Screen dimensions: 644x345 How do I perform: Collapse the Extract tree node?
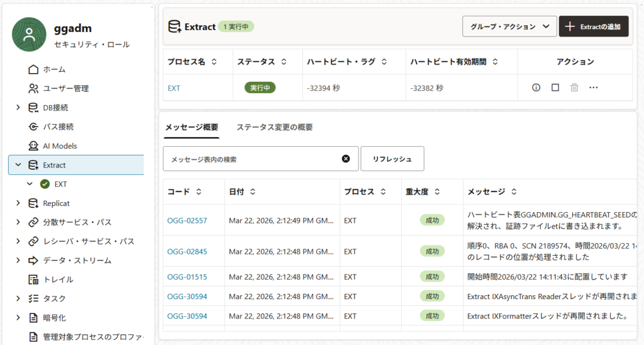pyautogui.click(x=18, y=165)
